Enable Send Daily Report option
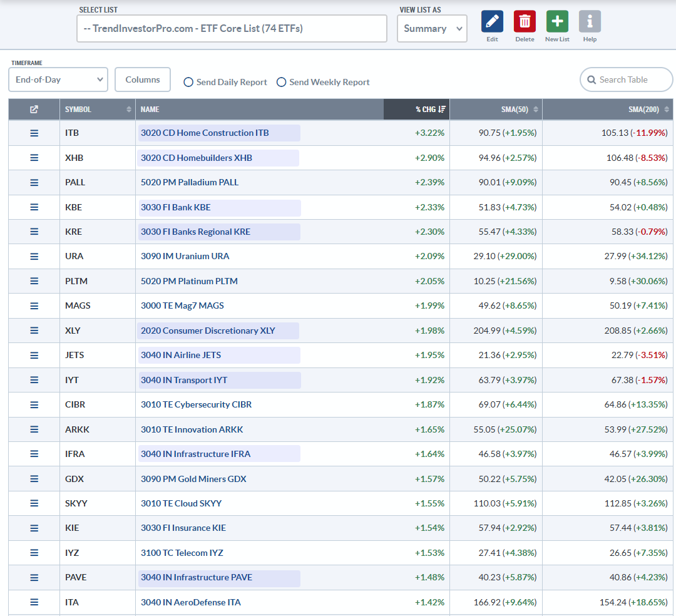Viewport: 676px width, 616px height. 188,82
